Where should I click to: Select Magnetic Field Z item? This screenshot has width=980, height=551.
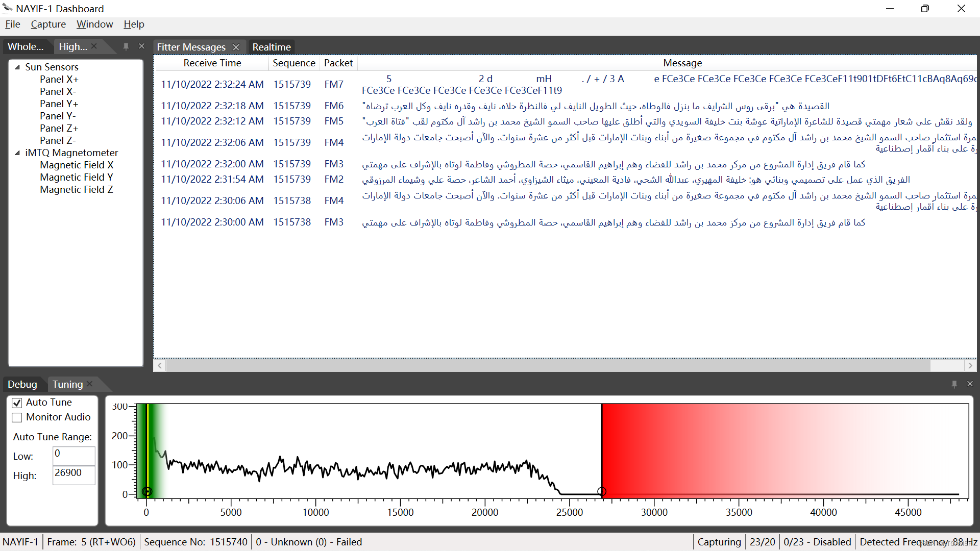(x=77, y=189)
